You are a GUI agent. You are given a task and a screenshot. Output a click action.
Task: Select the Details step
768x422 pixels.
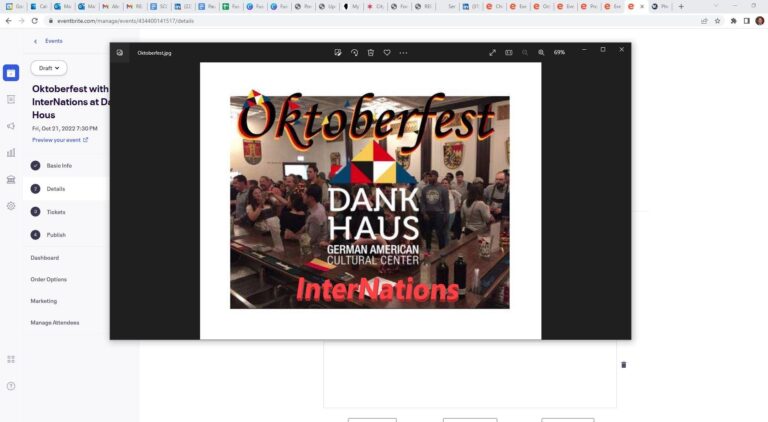[56, 189]
